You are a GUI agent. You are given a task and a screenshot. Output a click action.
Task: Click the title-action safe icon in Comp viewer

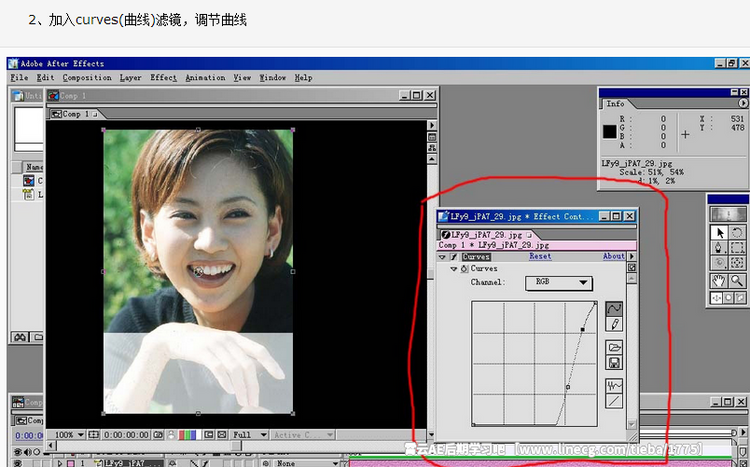[x=93, y=435]
